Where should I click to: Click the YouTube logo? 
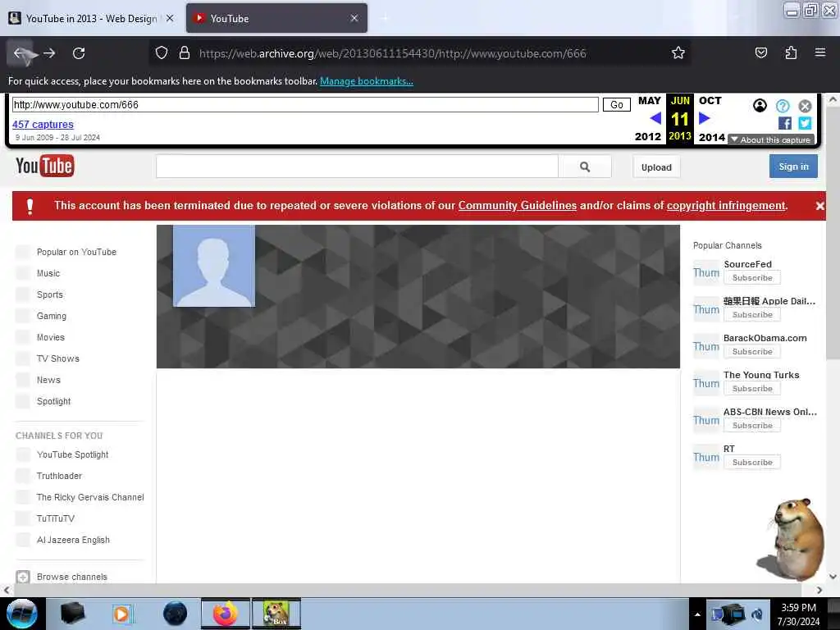45,166
